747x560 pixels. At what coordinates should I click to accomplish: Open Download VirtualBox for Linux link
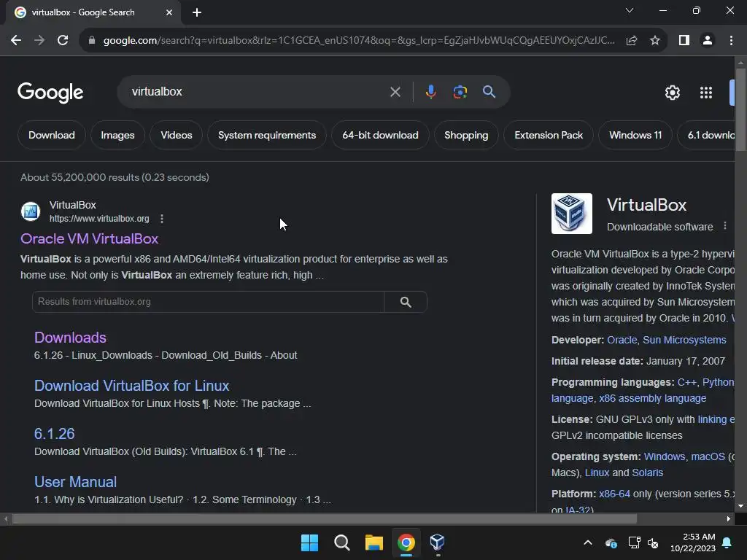[x=131, y=386]
